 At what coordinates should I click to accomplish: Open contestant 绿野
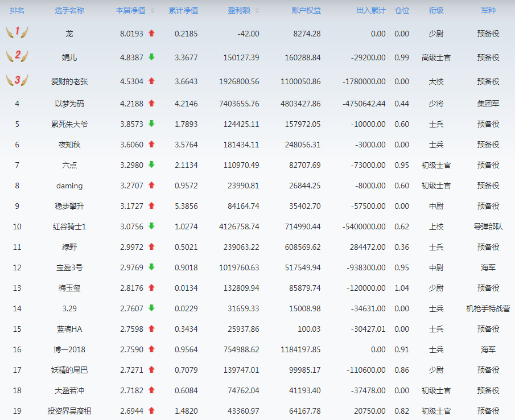tap(69, 247)
